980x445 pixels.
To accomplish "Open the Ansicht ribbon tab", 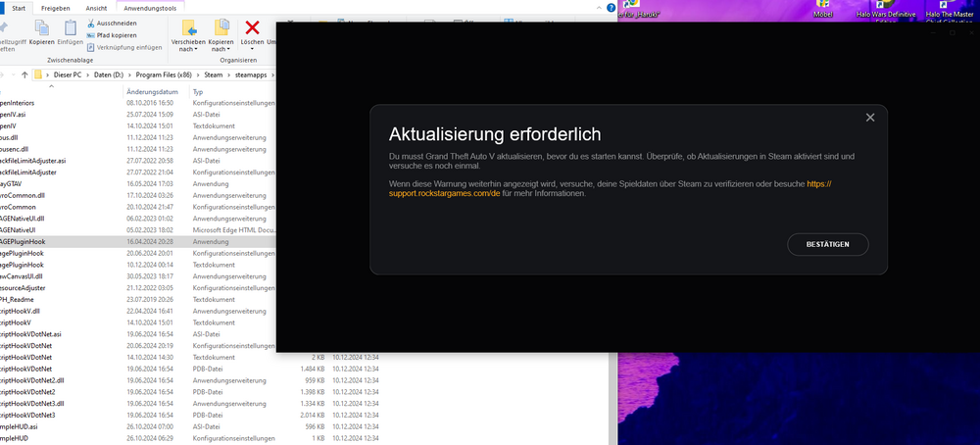I will tap(96, 8).
